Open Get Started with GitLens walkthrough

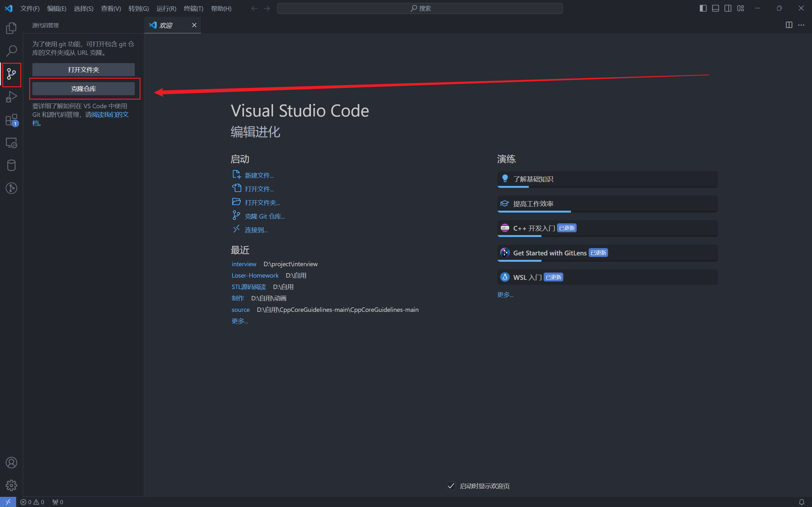607,253
